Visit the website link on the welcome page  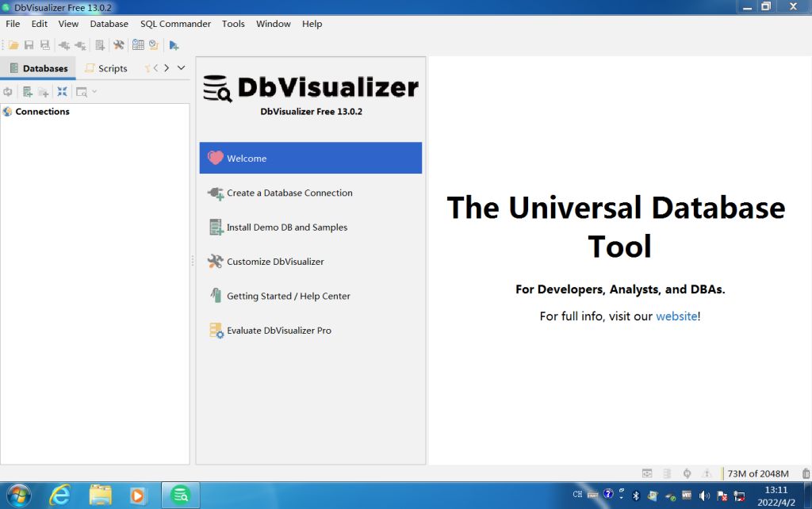coord(676,316)
